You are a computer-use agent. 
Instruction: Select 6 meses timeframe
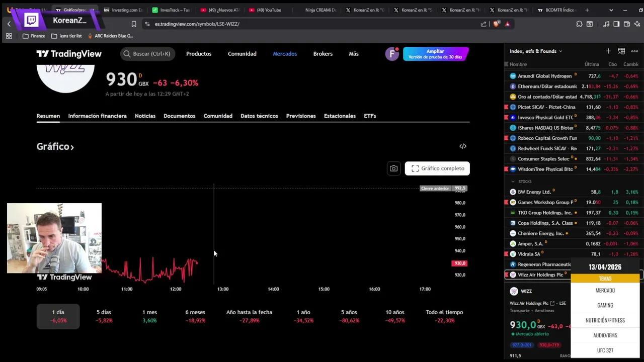(x=195, y=316)
